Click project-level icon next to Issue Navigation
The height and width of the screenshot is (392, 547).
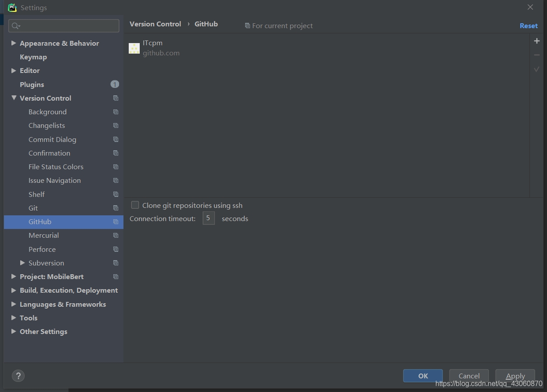coord(116,180)
